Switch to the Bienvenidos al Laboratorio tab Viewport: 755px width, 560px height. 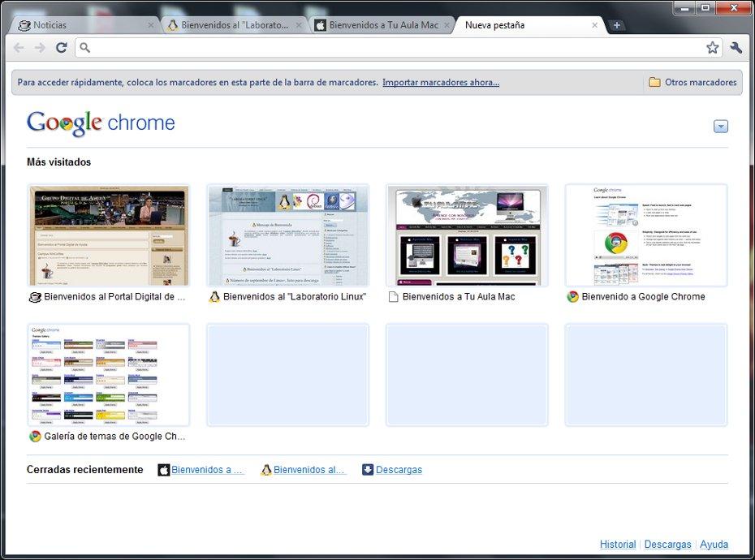[x=234, y=25]
